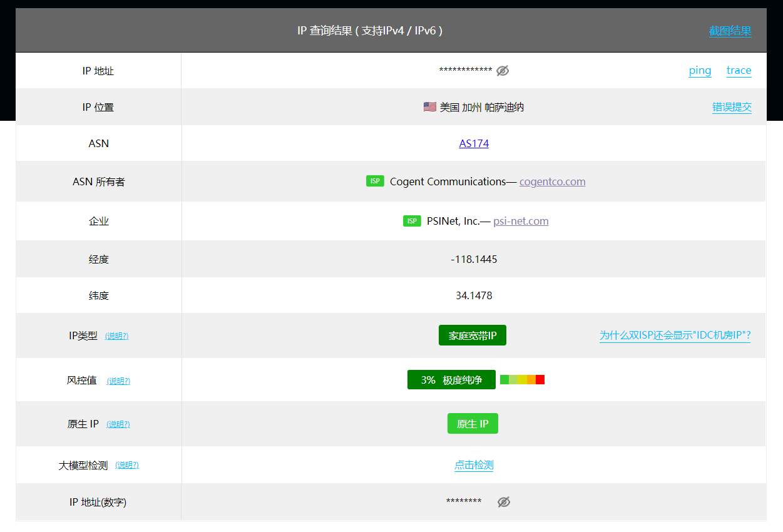This screenshot has width=783, height=532.
Task: Click 点击检测 to run model detection
Action: (474, 465)
